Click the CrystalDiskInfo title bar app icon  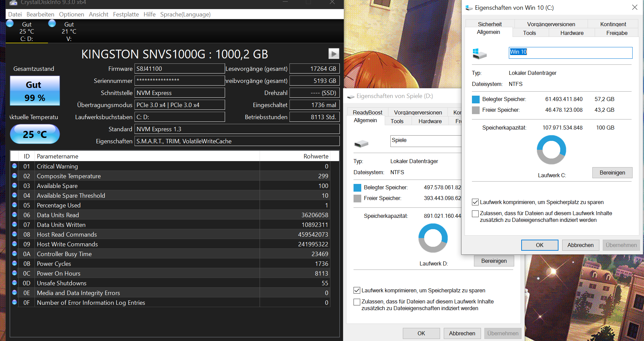coord(13,2)
